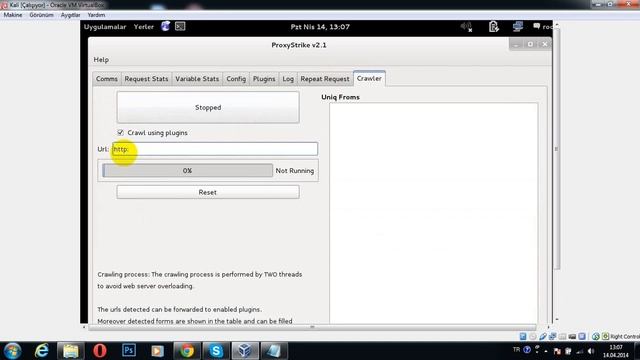Image resolution: width=640 pixels, height=360 pixels.
Task: Open the Yerler menu in Kali panel
Action: [x=144, y=27]
